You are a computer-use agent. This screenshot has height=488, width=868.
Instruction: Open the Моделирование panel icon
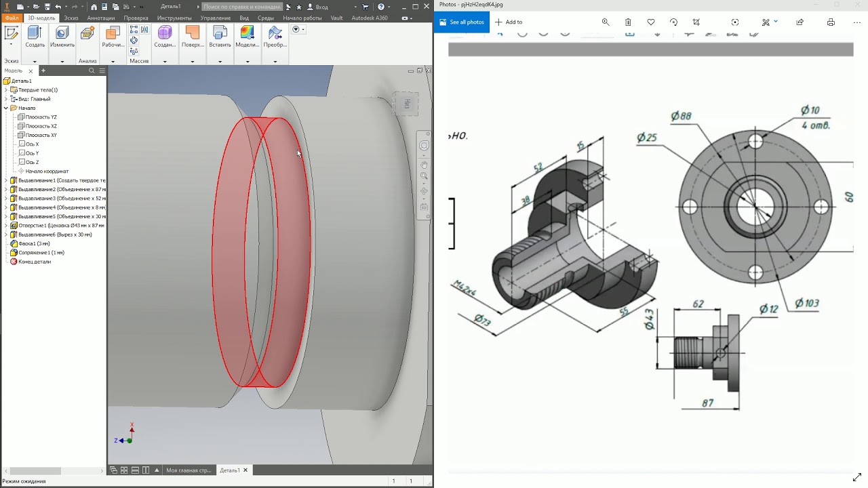[x=247, y=33]
